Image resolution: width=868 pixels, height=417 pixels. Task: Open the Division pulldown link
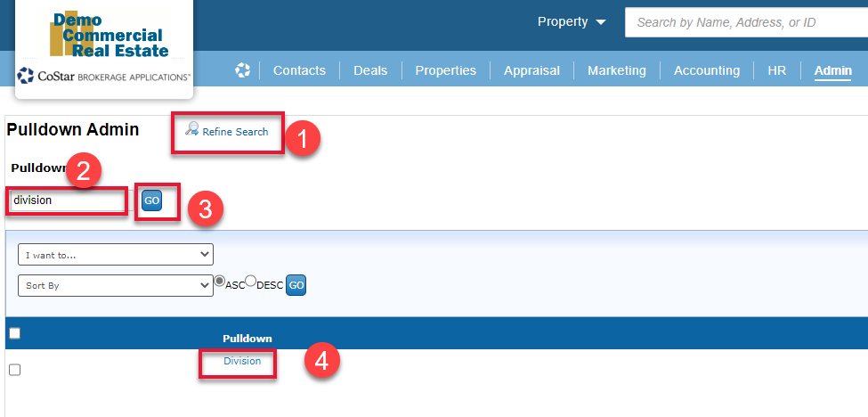242,361
